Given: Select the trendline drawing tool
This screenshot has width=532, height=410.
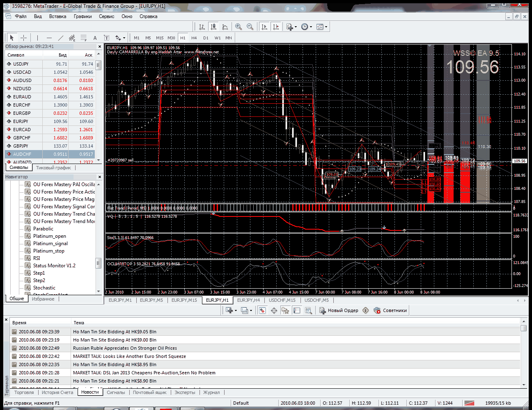Looking at the screenshot, I should [61, 38].
